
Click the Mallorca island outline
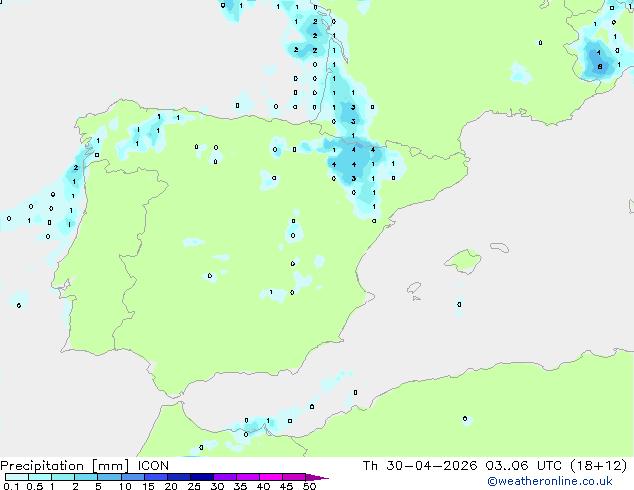tap(463, 261)
